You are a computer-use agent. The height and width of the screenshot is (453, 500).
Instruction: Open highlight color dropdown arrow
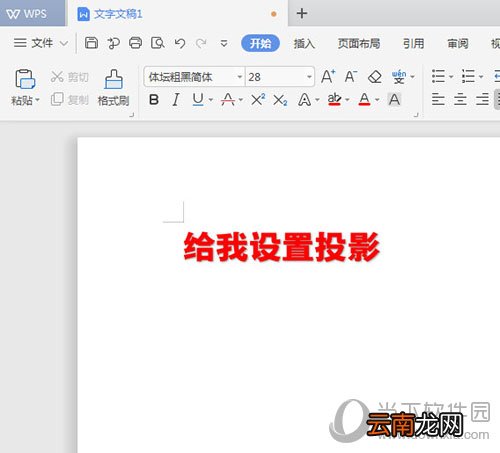point(347,100)
